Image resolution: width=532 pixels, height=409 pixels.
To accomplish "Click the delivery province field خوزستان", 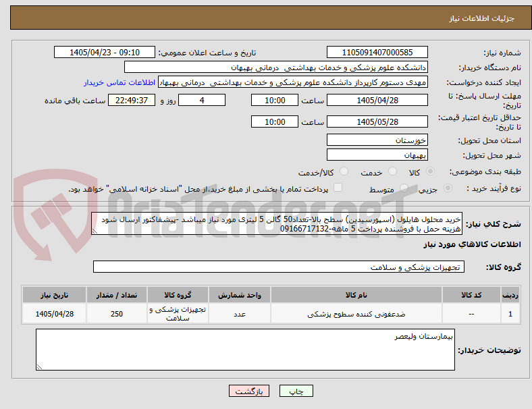I will (x=377, y=140).
